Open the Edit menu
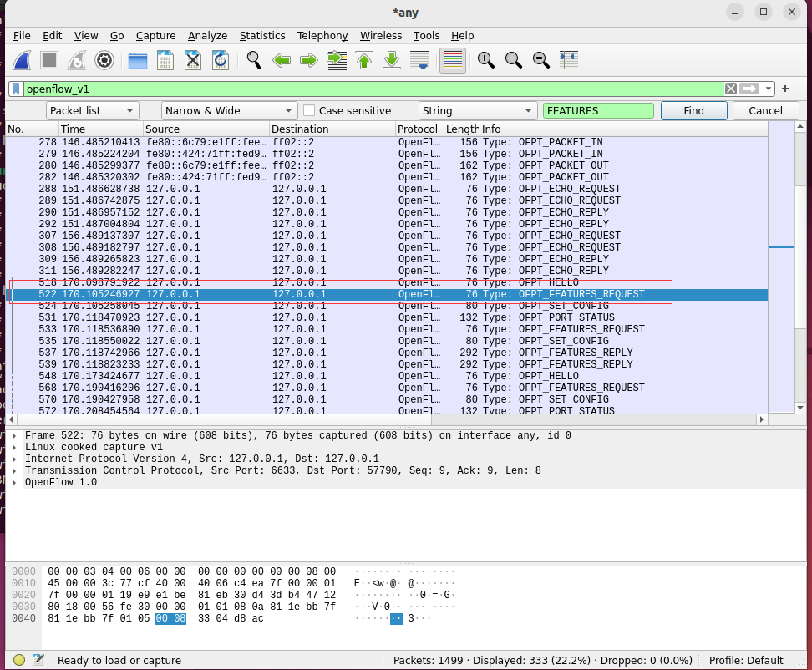This screenshot has height=670, width=812. tap(53, 36)
